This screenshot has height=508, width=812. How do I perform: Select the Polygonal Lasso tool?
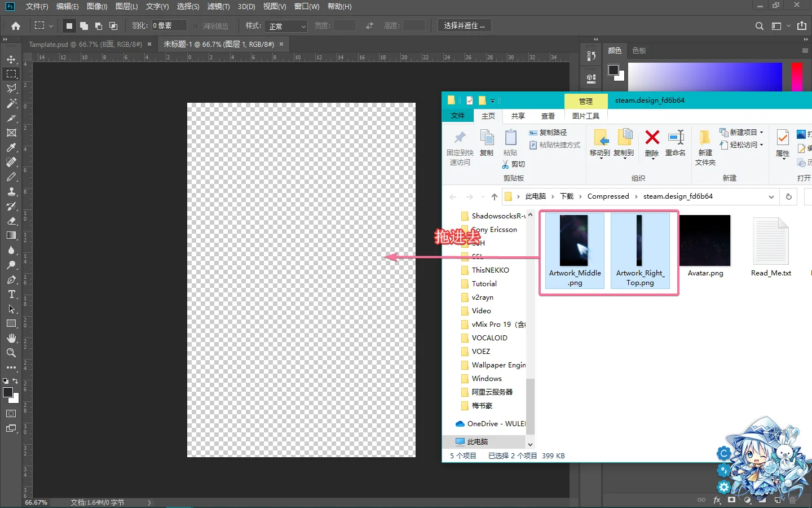[11, 89]
